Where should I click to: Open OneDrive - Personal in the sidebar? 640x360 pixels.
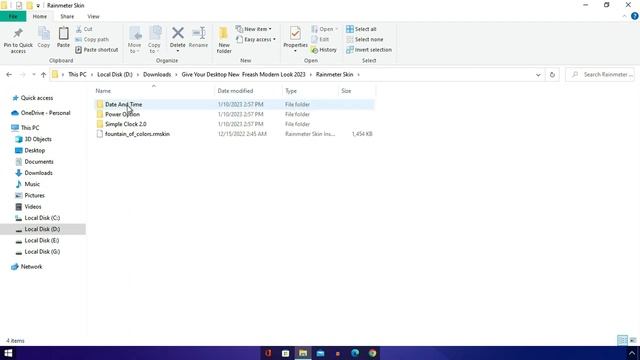pyautogui.click(x=41, y=113)
